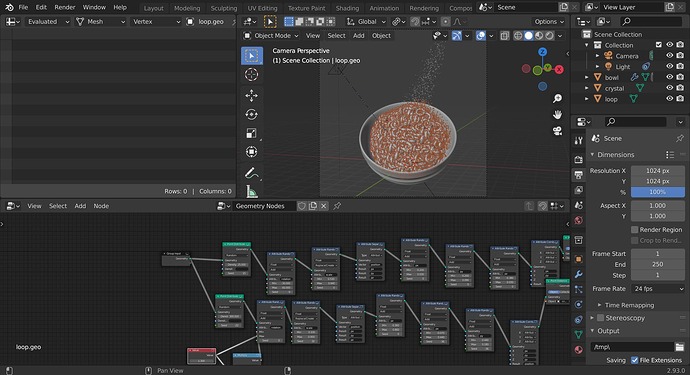The image size is (690, 375).
Task: Switch to the Modeling workspace tab
Action: [187, 8]
